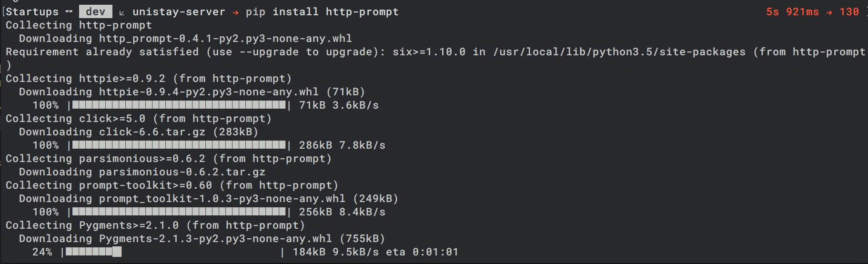Click the 5s 921ms execution time
Viewport: 868px width, 264px height.
click(792, 12)
